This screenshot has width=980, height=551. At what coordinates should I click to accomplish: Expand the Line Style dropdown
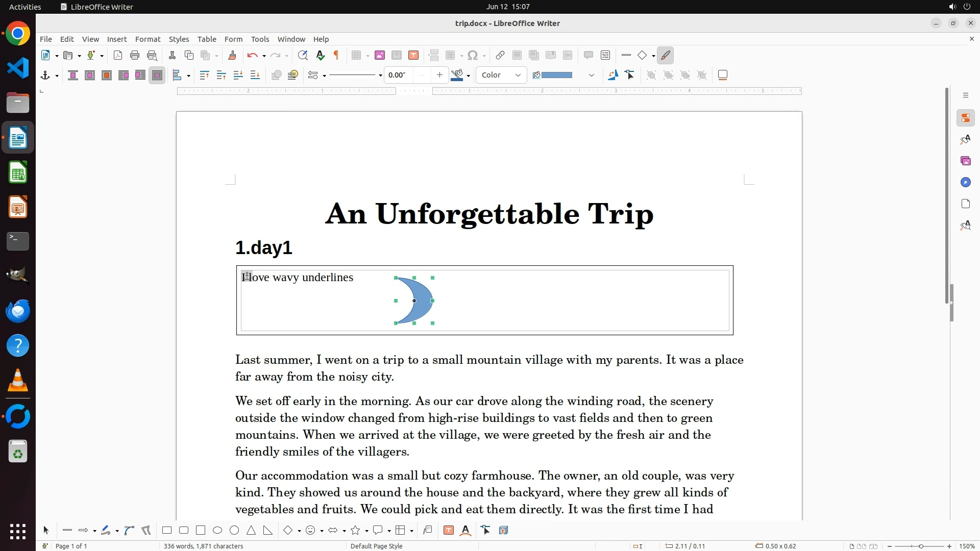(x=380, y=76)
